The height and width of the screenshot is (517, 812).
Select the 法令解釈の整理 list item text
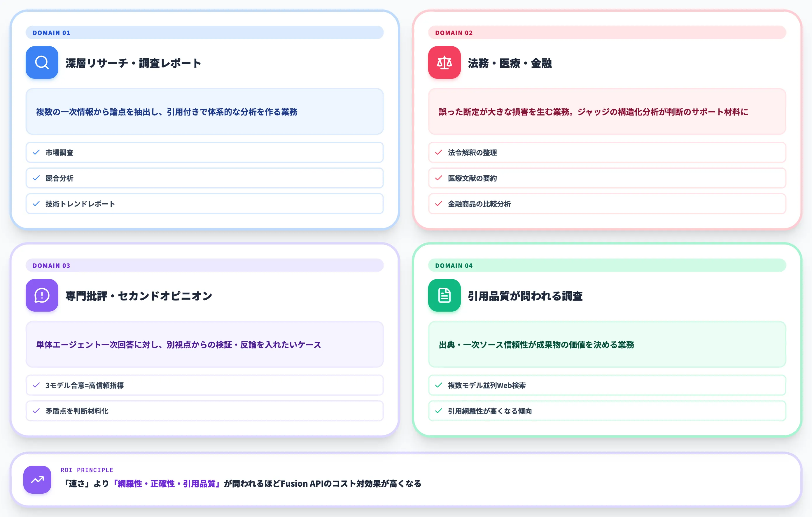click(x=472, y=153)
